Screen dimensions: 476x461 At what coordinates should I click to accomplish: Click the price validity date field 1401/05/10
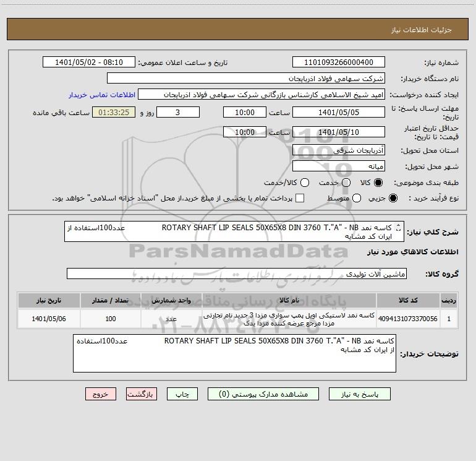click(x=339, y=132)
